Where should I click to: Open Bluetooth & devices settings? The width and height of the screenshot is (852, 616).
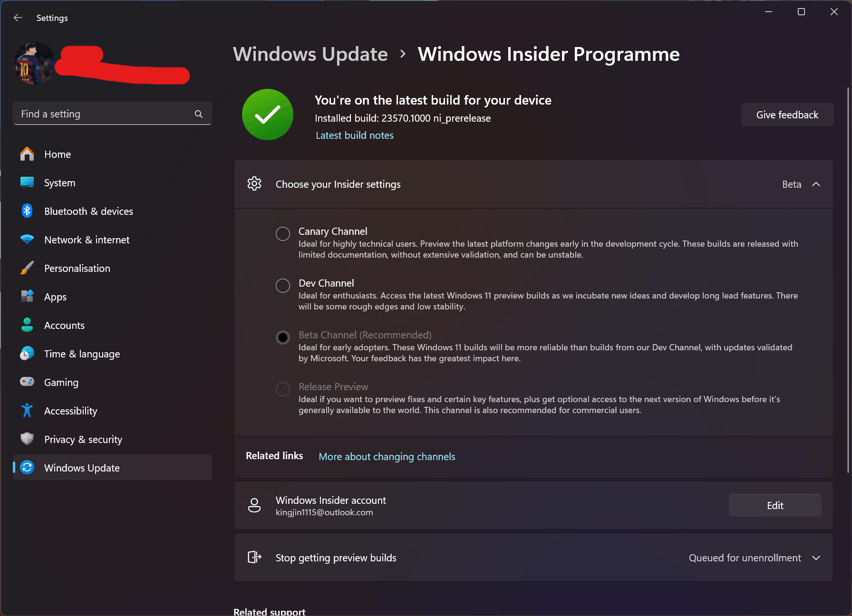pyautogui.click(x=27, y=211)
